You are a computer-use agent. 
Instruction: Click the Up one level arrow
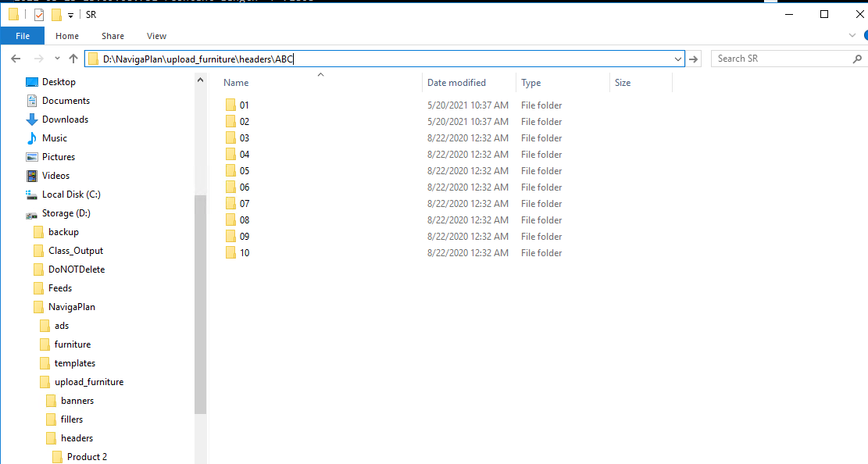[x=73, y=59]
